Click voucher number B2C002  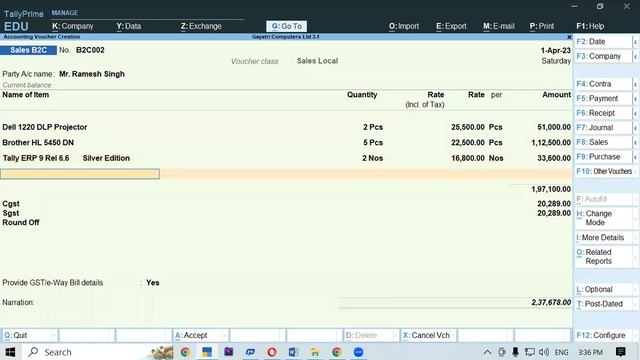click(90, 50)
